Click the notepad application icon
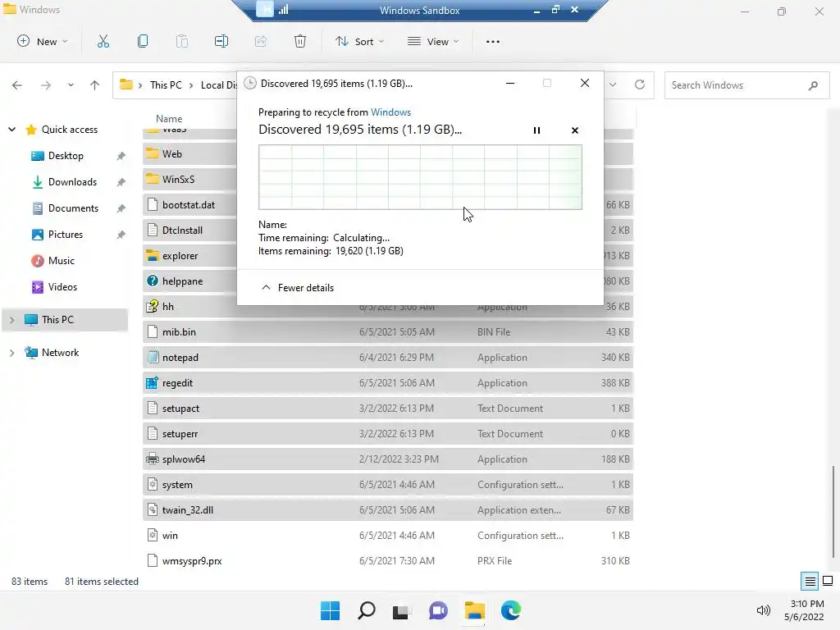 click(152, 358)
